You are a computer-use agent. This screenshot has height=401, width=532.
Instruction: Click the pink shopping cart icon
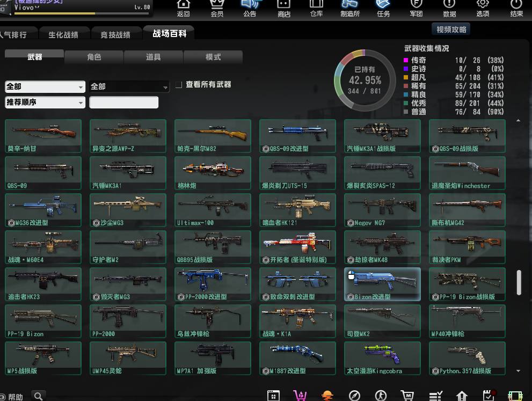tap(301, 396)
